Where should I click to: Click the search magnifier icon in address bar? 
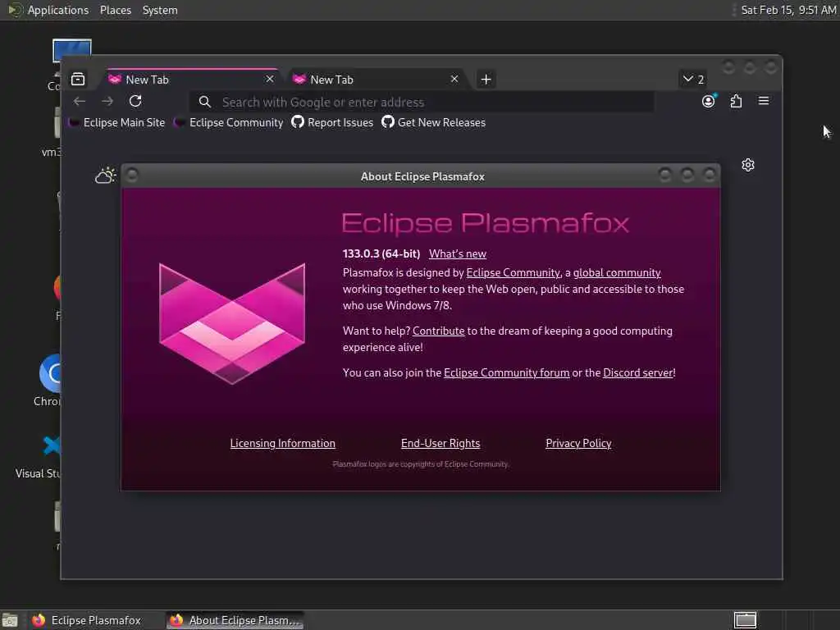coord(204,102)
